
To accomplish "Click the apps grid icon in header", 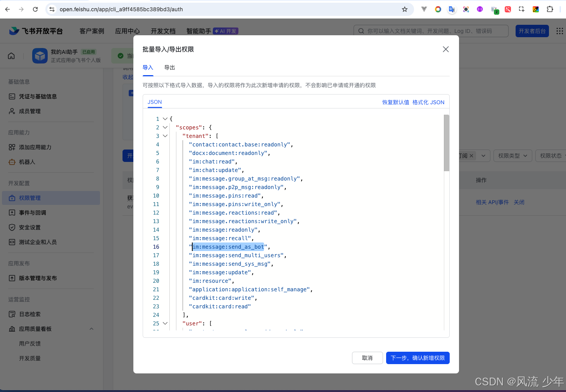I will (559, 31).
